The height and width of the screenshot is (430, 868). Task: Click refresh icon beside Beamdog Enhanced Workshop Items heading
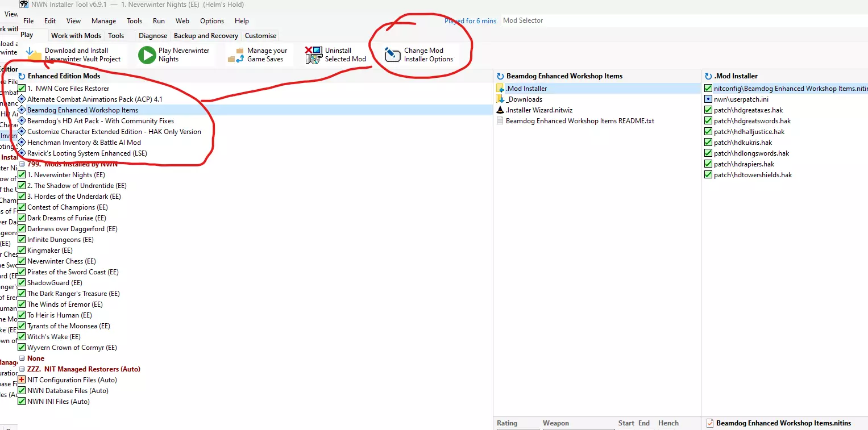[500, 76]
